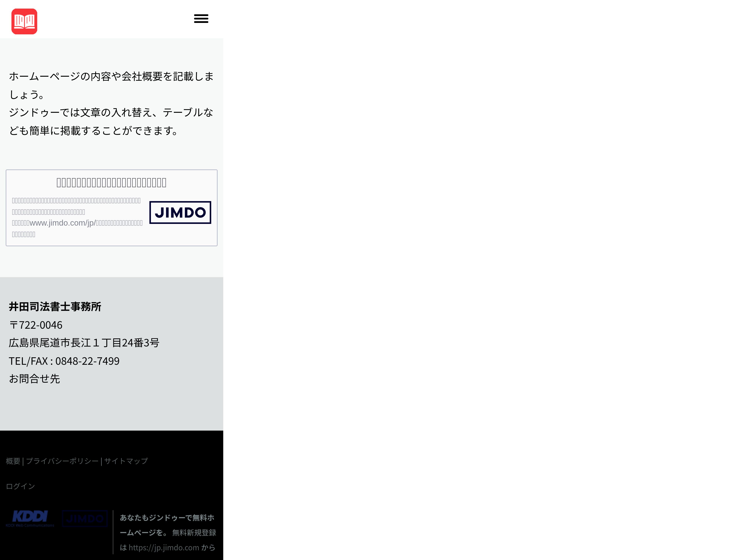Open the サイトマップ footer link
The height and width of the screenshot is (560, 735).
[126, 461]
